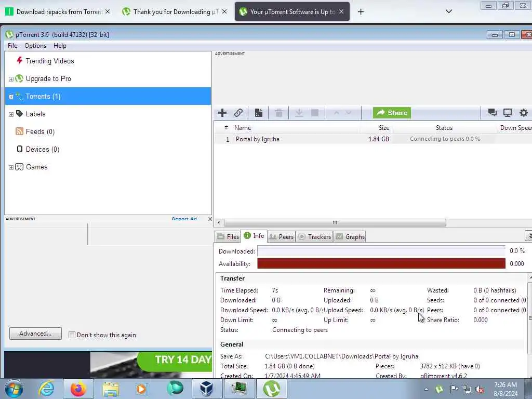The width and height of the screenshot is (532, 399).
Task: Open the Help menu
Action: (60, 46)
